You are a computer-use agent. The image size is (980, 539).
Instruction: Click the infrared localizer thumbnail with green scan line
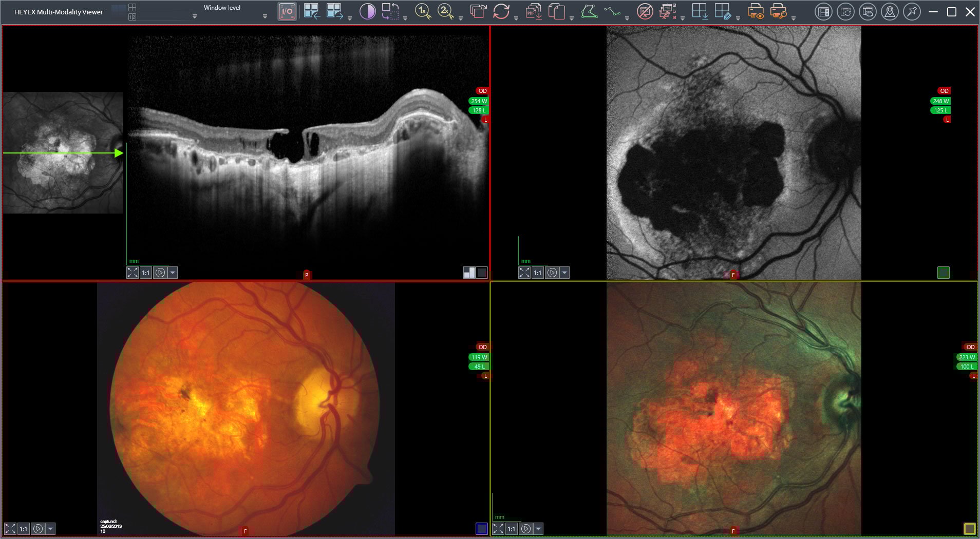[63, 153]
